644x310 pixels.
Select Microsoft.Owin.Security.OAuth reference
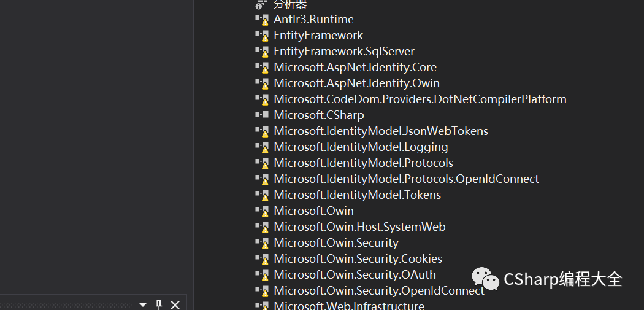[x=355, y=274]
